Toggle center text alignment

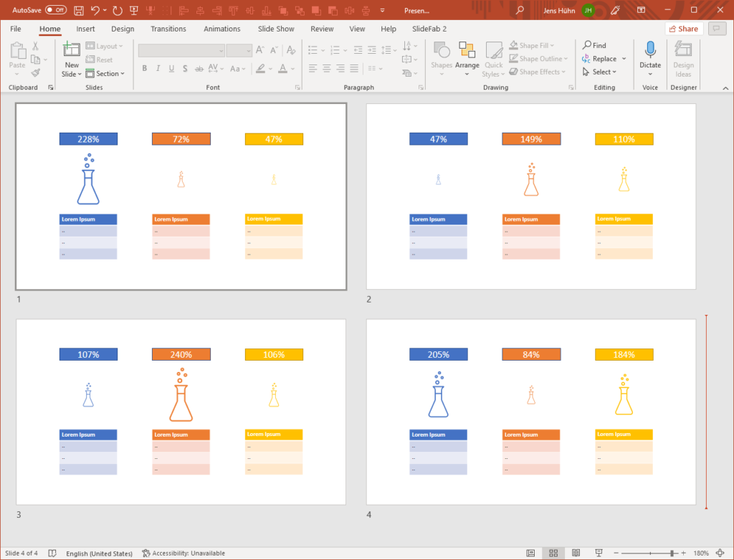[x=327, y=68]
